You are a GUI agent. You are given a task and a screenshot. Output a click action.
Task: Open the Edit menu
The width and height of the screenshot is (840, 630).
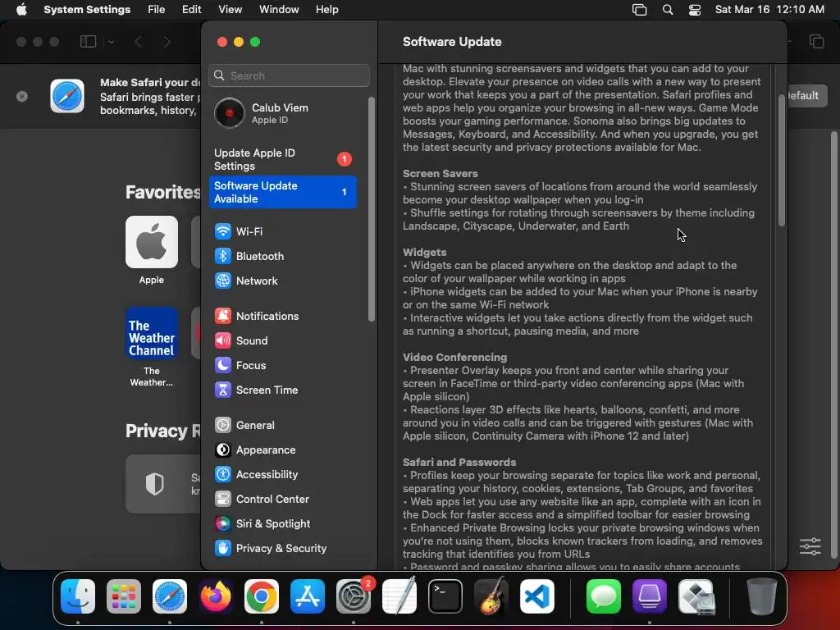pyautogui.click(x=191, y=10)
